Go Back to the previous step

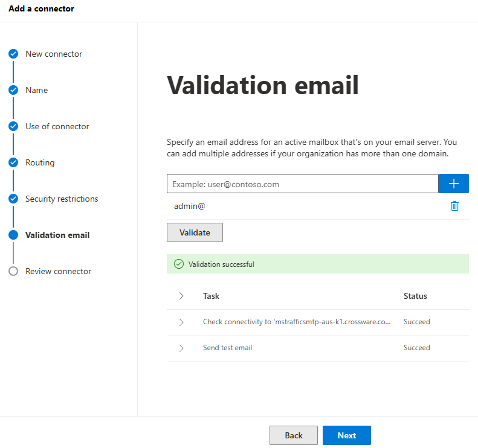click(293, 435)
